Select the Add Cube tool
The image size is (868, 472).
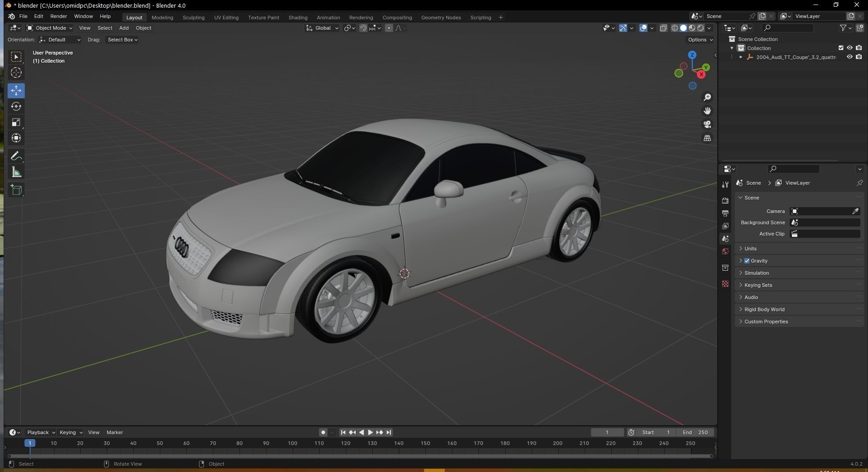(16, 190)
